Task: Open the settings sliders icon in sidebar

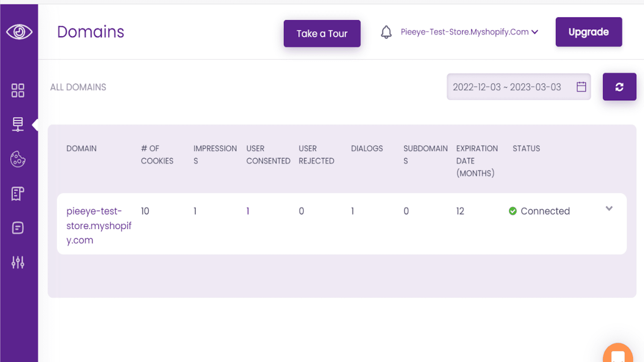Action: click(x=18, y=262)
